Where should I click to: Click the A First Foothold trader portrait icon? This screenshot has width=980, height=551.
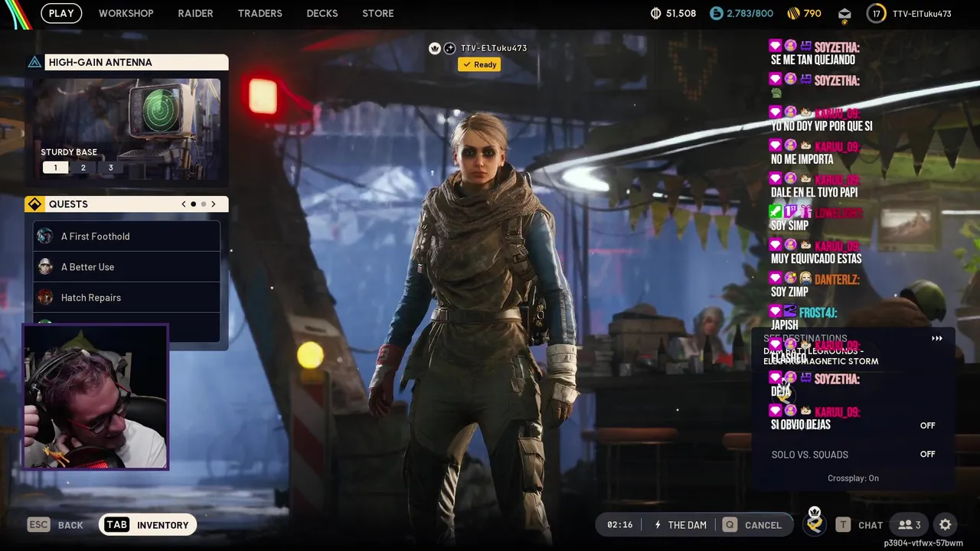(45, 236)
